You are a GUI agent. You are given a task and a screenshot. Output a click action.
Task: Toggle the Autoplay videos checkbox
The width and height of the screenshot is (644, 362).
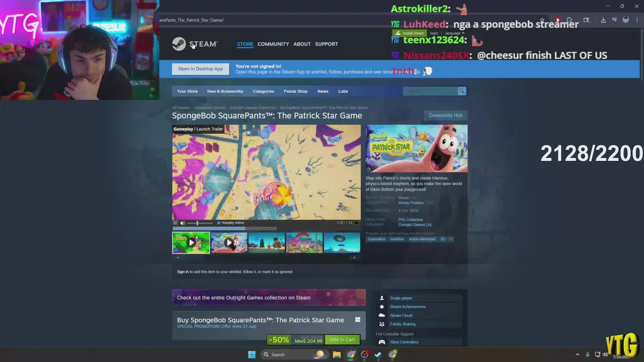click(219, 223)
